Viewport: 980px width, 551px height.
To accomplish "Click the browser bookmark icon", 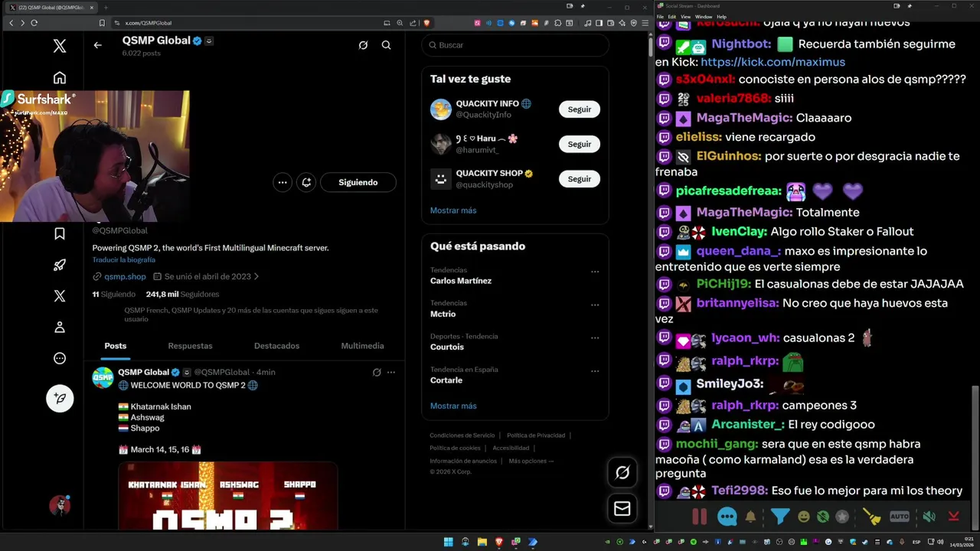I will click(103, 23).
